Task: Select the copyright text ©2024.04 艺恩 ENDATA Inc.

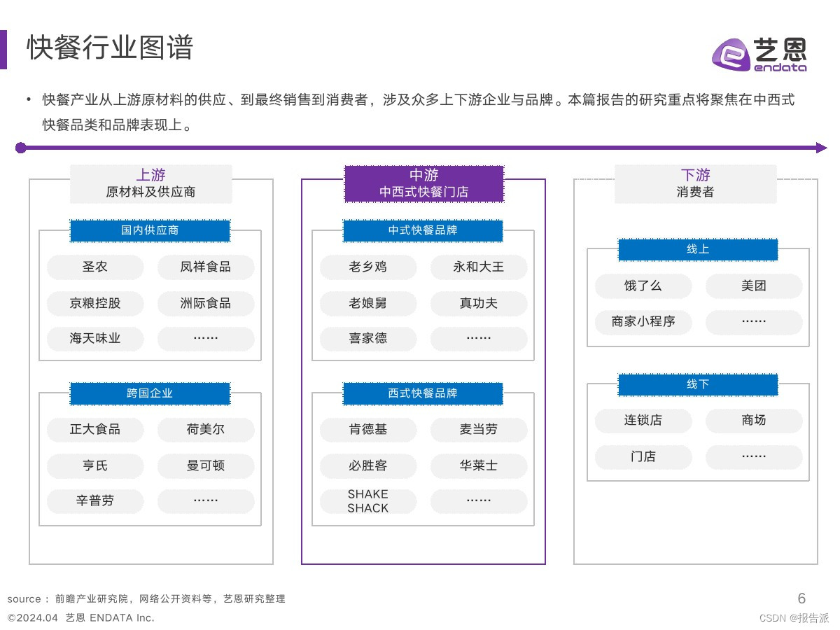Action: (80, 618)
